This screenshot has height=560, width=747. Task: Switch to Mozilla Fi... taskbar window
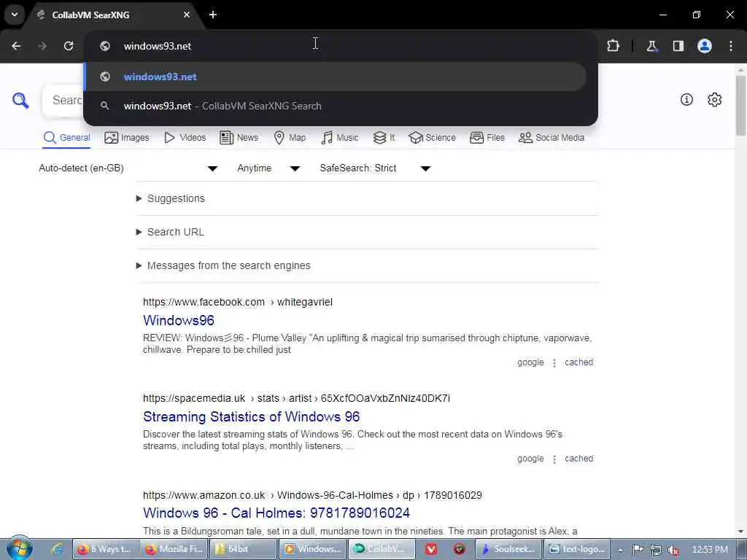tap(174, 549)
